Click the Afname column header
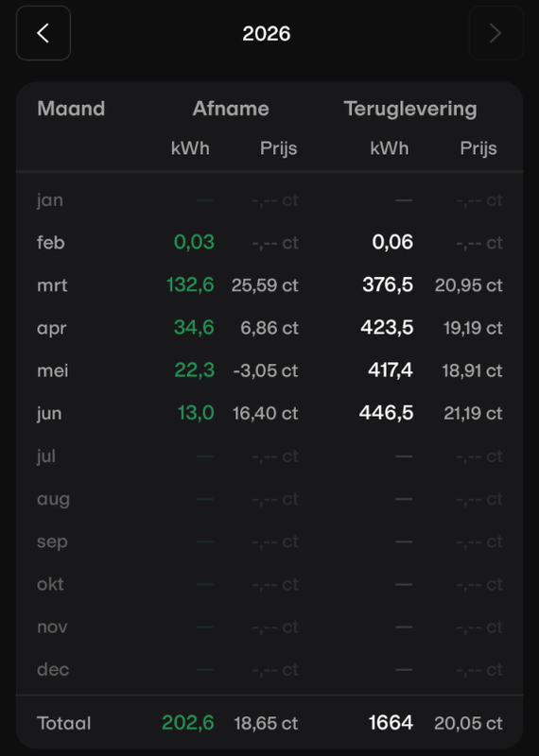This screenshot has height=756, width=539. click(x=231, y=109)
